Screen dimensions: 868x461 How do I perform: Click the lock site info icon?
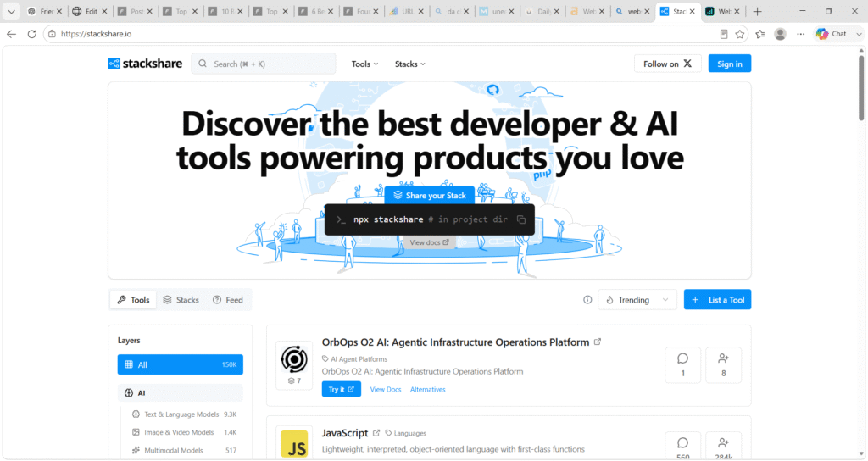tap(52, 34)
